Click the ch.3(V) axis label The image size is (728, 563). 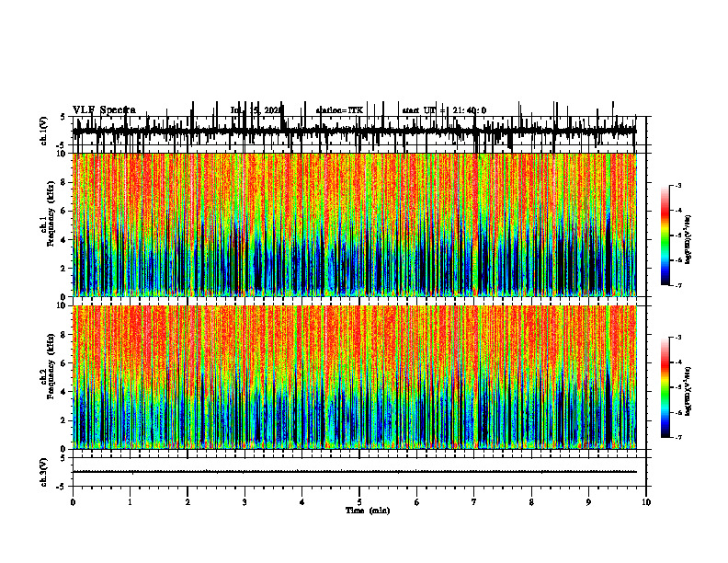pyautogui.click(x=44, y=473)
